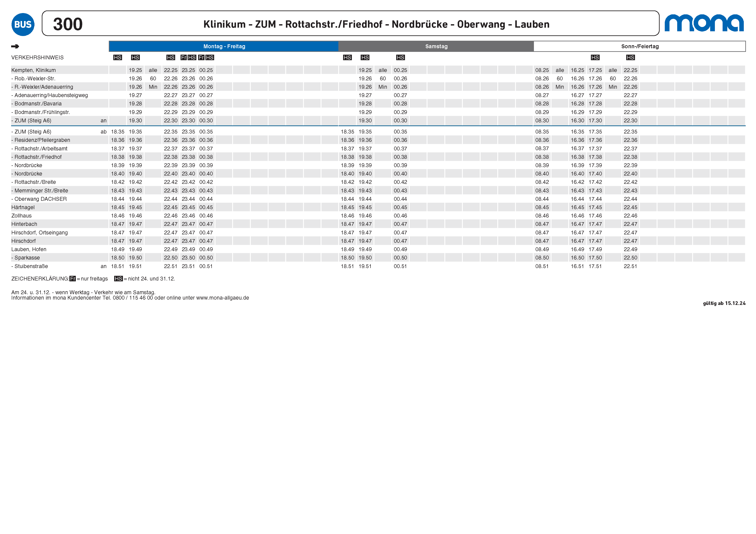The image size is (756, 534).
Task: Click the 'nur freitags' legend text
Action: coord(94,279)
